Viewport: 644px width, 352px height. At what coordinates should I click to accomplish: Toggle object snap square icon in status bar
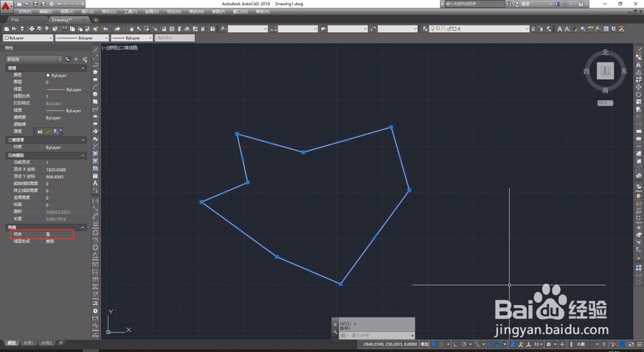coord(498,344)
